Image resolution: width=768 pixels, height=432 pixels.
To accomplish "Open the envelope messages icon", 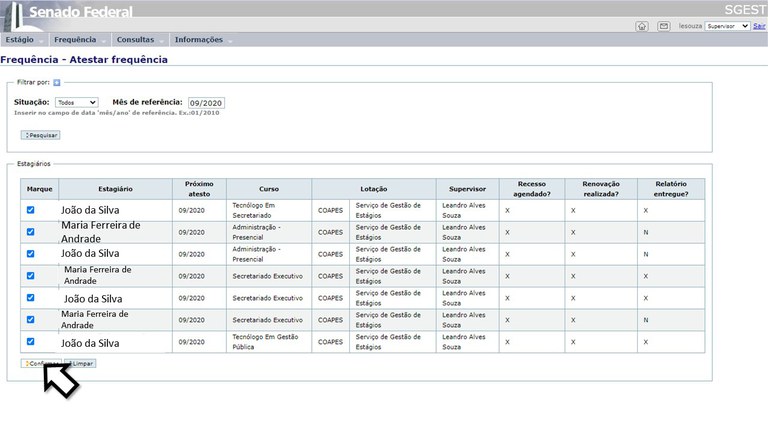I will [664, 26].
